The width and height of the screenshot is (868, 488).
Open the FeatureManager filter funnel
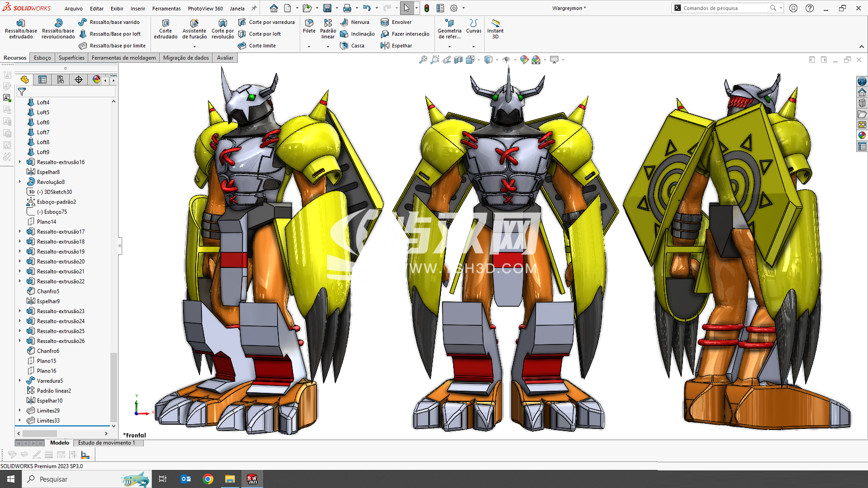[22, 91]
